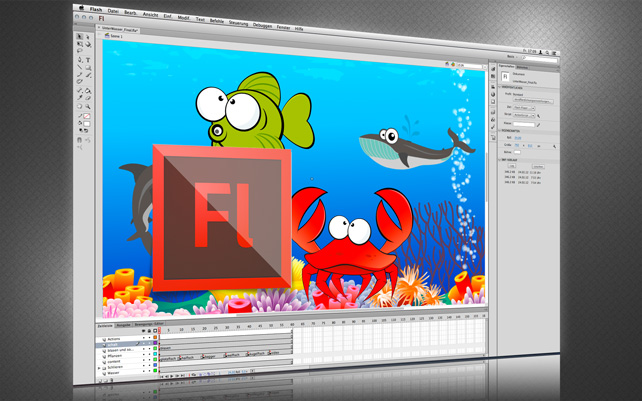Toggle lock dot of Actions layer

(x=149, y=338)
